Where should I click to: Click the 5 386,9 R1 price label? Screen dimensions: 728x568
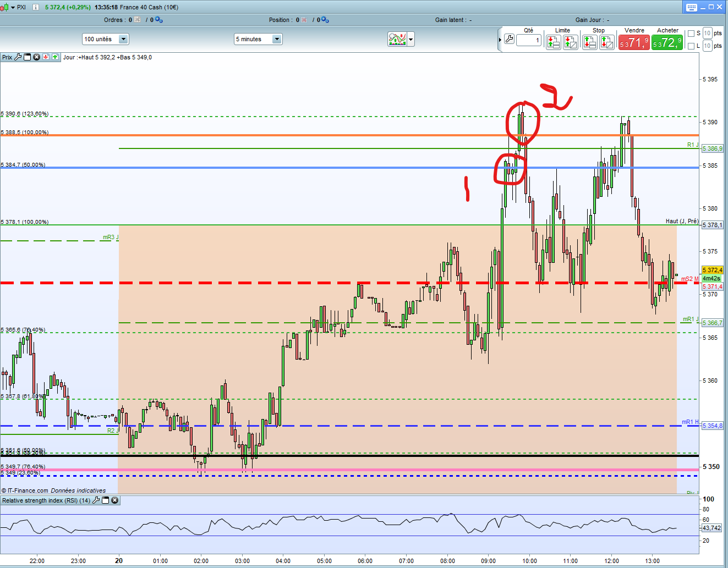712,148
